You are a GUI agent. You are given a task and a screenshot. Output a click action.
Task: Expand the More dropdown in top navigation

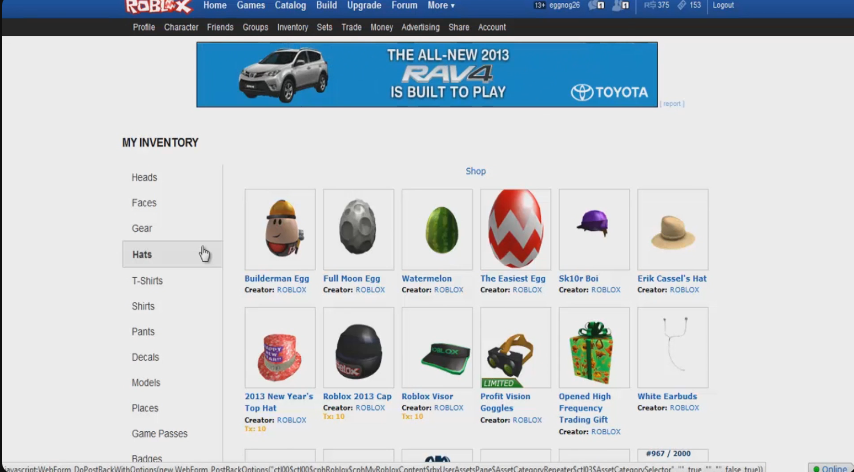tap(440, 6)
